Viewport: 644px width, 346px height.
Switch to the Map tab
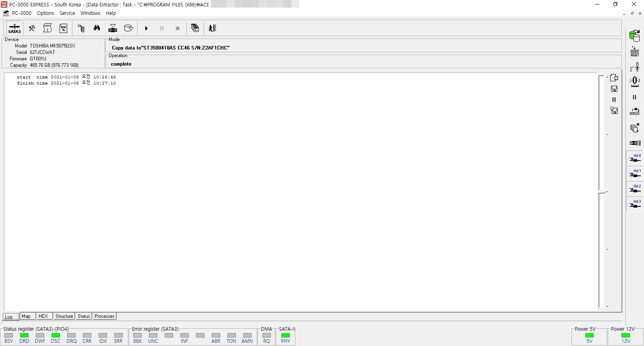28,316
